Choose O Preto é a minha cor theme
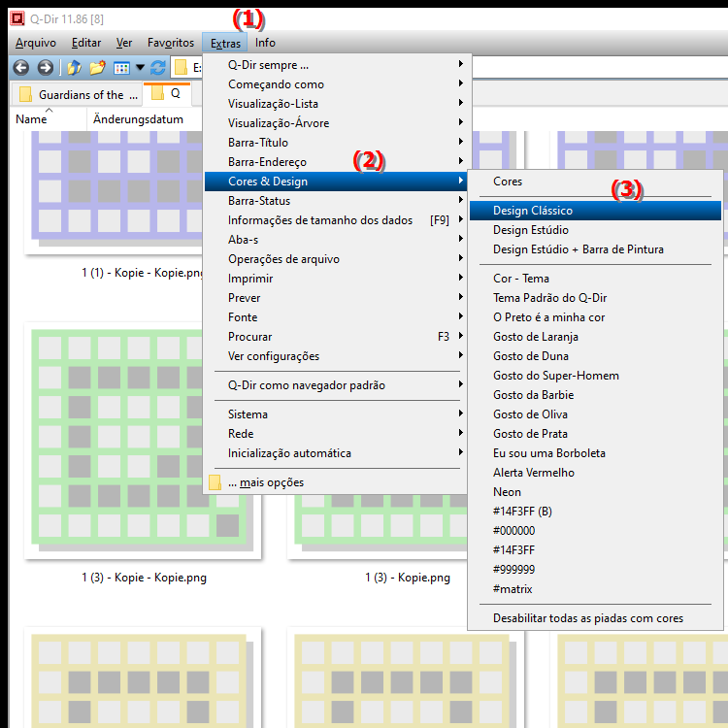This screenshot has height=728, width=728. 596,317
